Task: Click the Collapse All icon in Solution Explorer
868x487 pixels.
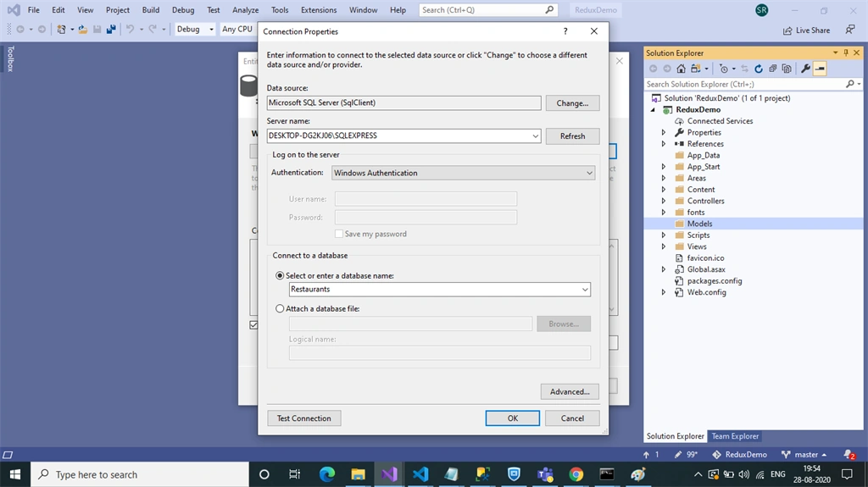Action: 773,69
